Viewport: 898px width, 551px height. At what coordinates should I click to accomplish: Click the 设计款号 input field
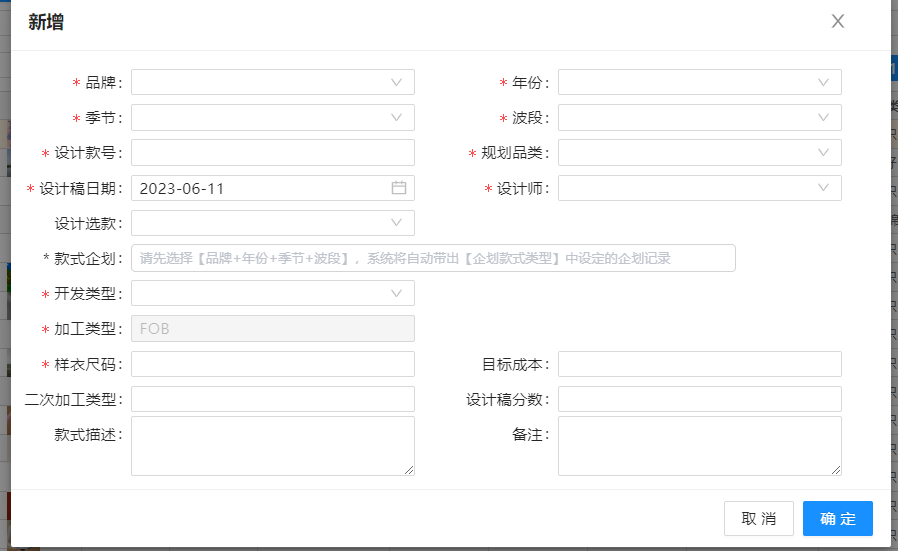pos(272,153)
